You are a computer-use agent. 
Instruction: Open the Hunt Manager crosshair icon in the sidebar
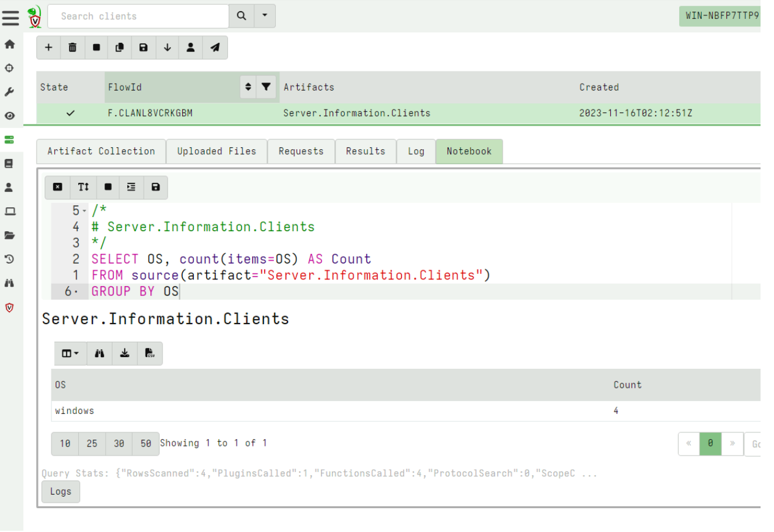(x=9, y=68)
